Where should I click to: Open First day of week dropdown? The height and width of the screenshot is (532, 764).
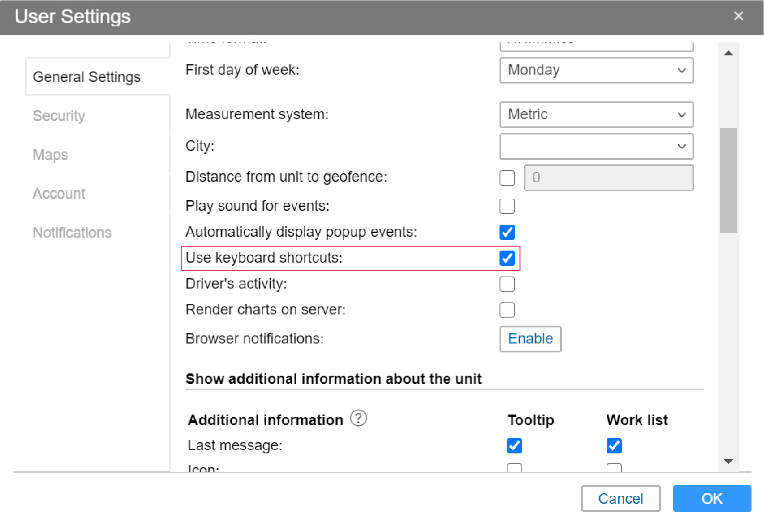pyautogui.click(x=596, y=70)
